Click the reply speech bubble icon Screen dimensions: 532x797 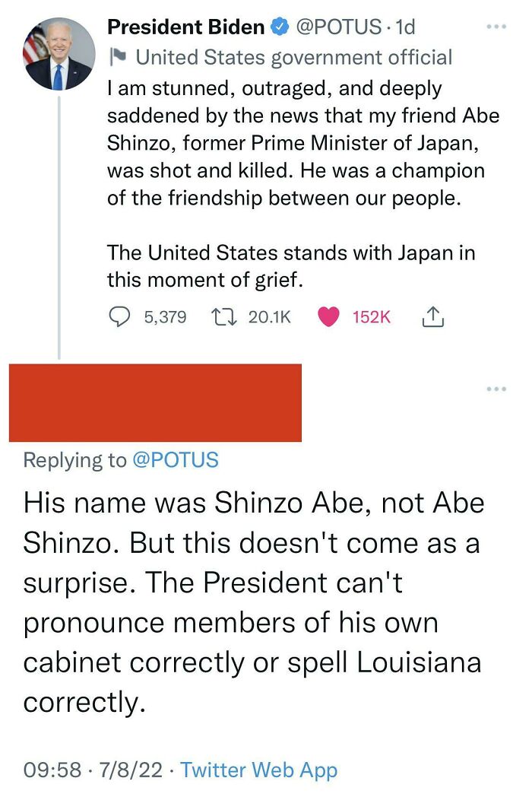tap(120, 316)
